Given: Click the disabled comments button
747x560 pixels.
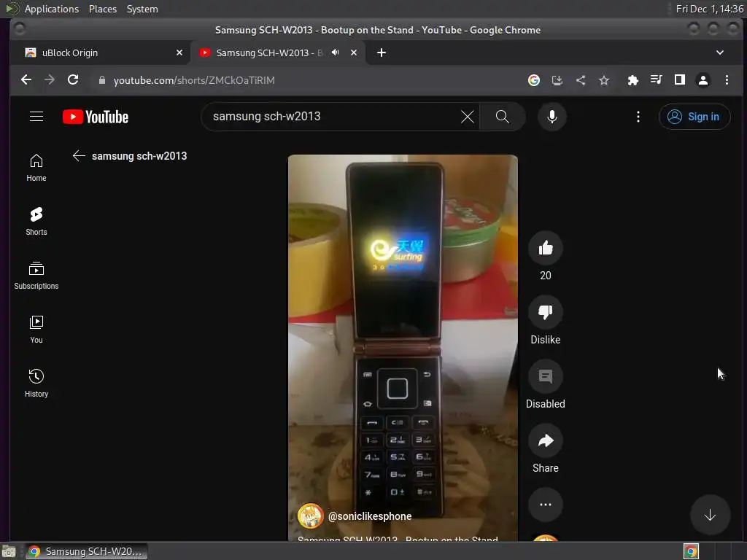Looking at the screenshot, I should pyautogui.click(x=546, y=377).
